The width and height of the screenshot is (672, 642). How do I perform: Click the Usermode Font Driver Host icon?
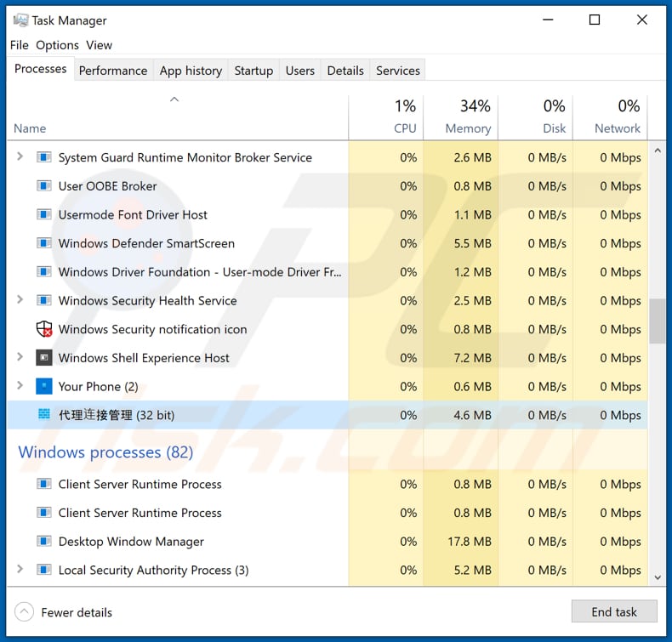[x=43, y=214]
